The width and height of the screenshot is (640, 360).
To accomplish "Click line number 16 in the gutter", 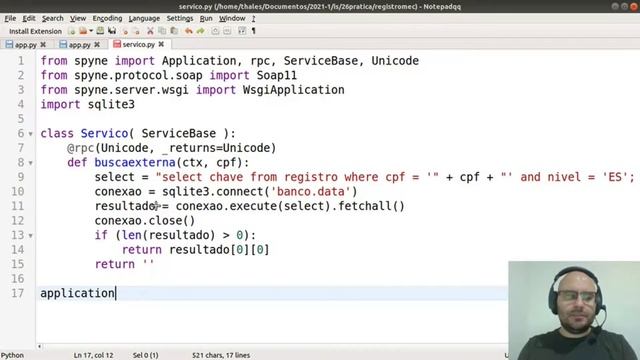I will click(x=18, y=279).
